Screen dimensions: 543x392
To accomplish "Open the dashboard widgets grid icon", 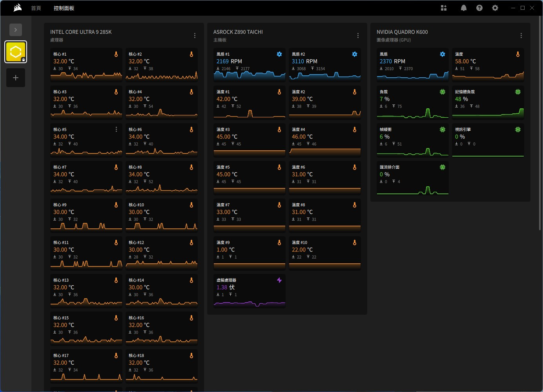I will [x=444, y=8].
